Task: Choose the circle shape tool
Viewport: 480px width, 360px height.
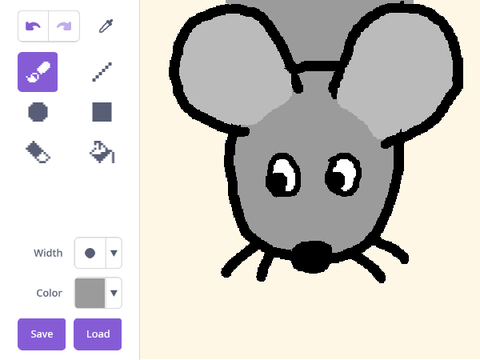Action: click(38, 112)
